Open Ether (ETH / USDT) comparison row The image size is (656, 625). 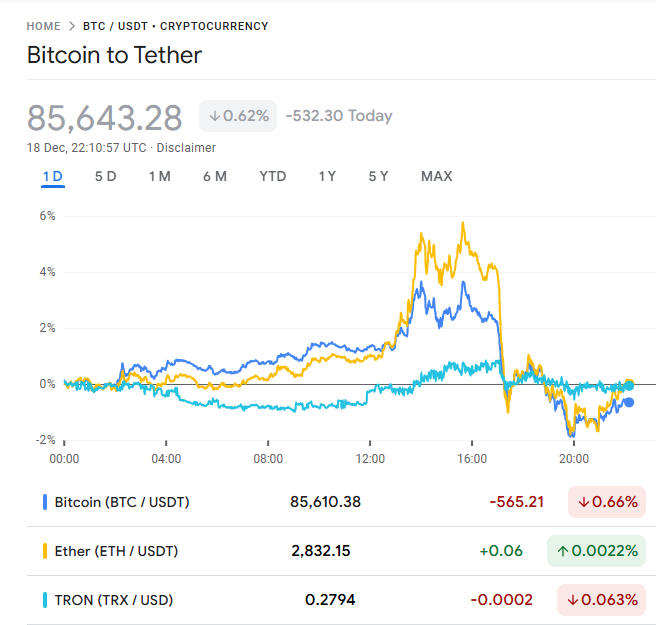116,551
